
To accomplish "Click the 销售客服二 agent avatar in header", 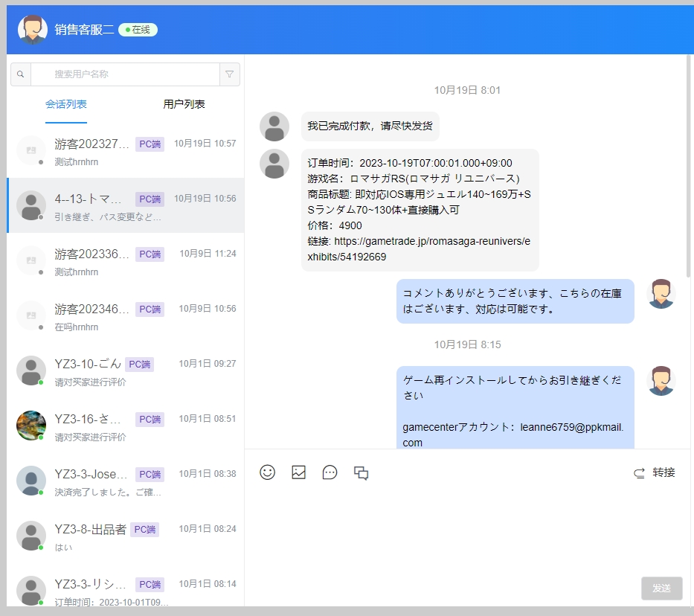I will [x=33, y=30].
